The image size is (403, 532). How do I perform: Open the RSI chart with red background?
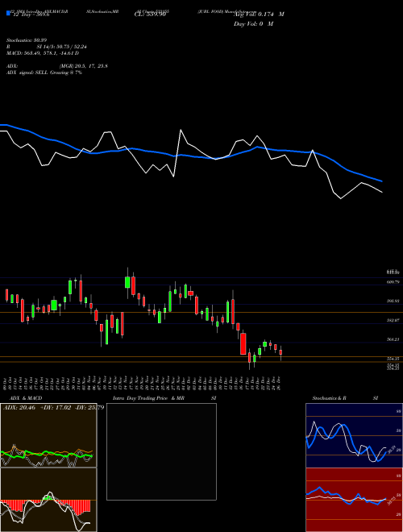point(354,500)
